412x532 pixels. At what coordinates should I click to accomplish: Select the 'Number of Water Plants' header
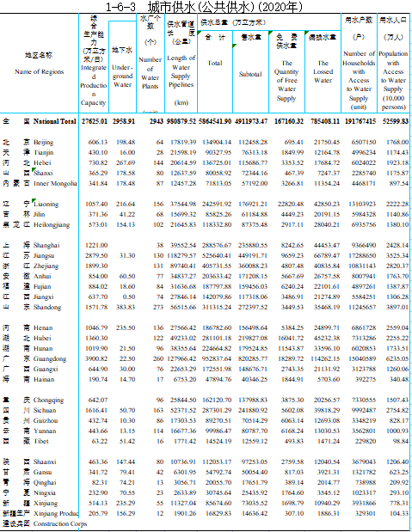151,73
